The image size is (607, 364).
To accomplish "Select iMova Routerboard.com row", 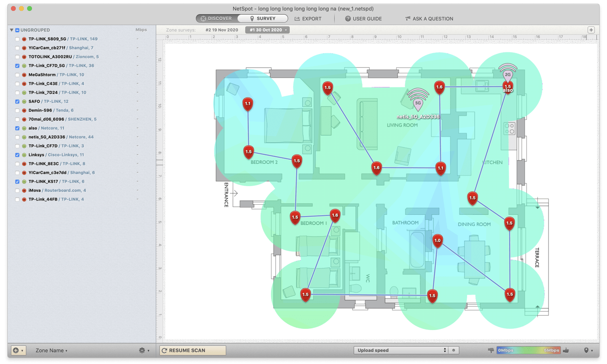I will tap(82, 190).
